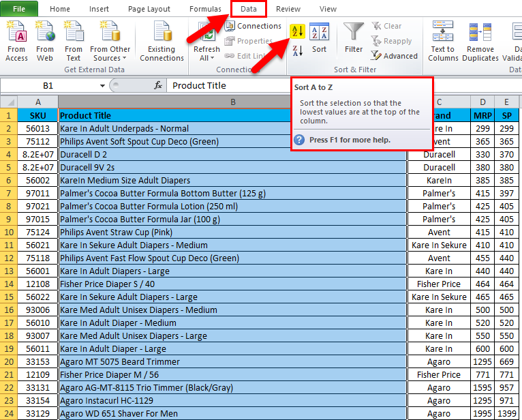Click the Reapply filter icon
Screen dimensions: 522x420
click(376, 41)
